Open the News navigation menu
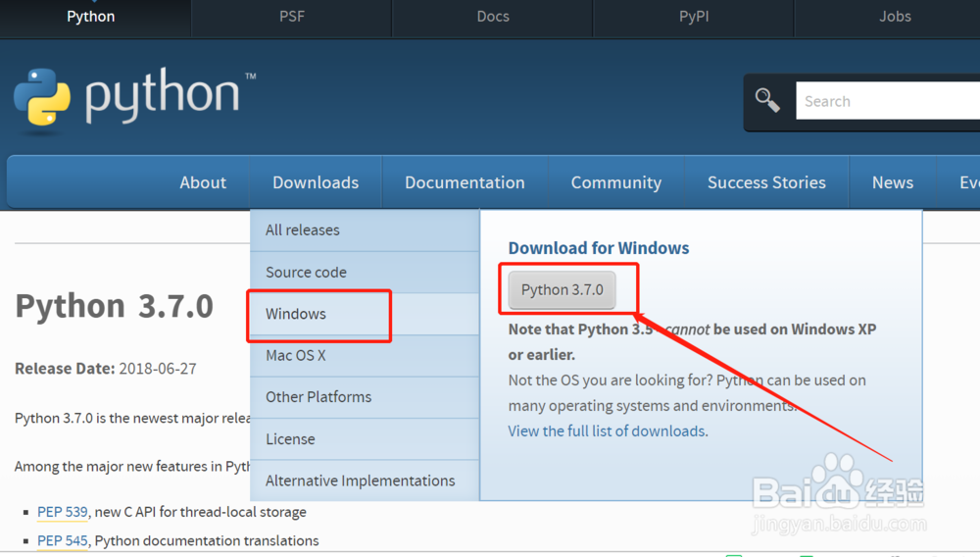 point(893,182)
